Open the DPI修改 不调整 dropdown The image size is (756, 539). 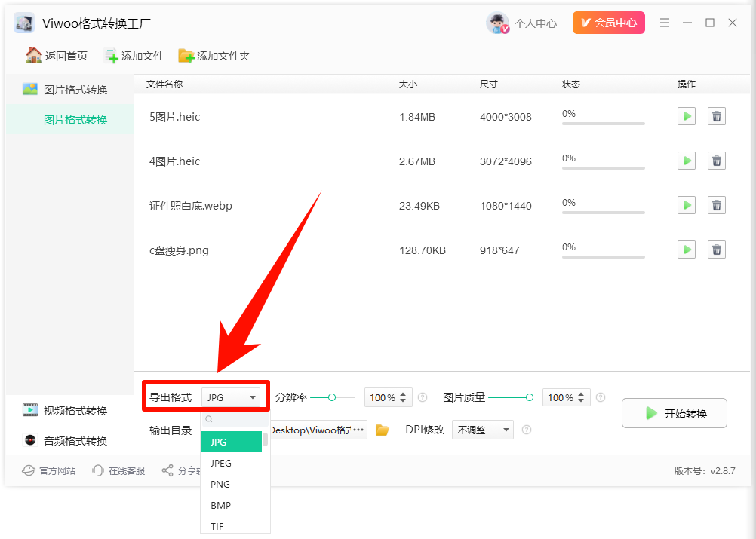click(x=483, y=430)
